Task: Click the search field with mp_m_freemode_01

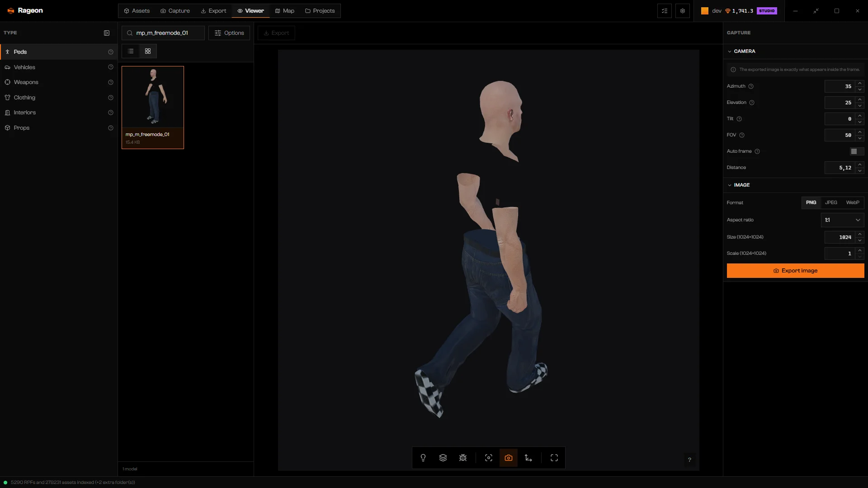Action: (x=163, y=33)
